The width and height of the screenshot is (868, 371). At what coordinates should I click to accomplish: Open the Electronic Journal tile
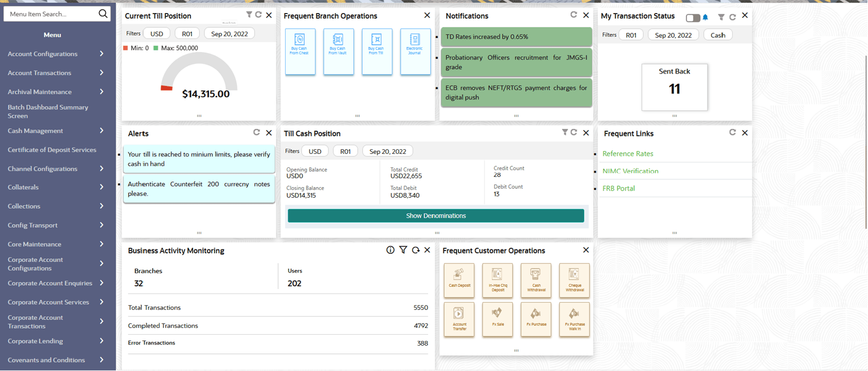[x=415, y=51]
